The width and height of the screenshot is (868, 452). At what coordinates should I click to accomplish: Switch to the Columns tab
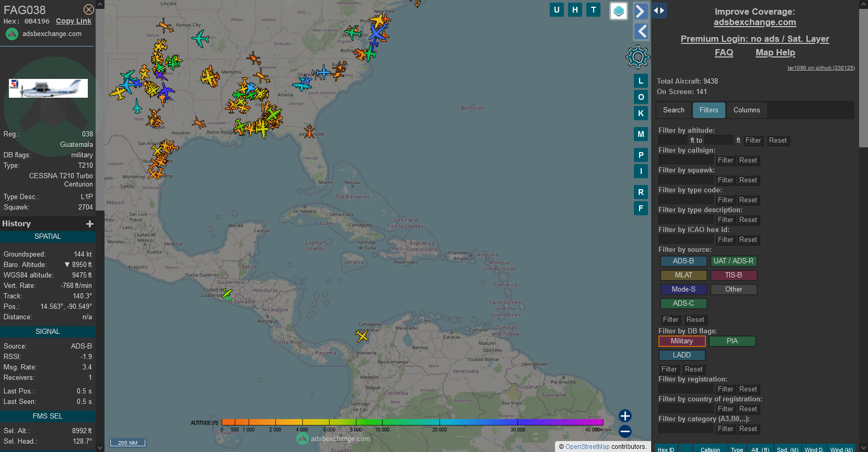point(746,110)
